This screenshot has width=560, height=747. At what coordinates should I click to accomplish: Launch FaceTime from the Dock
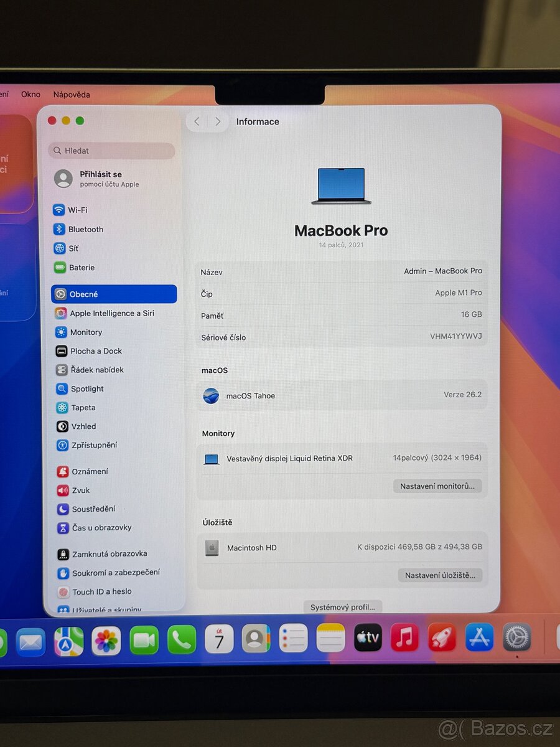pyautogui.click(x=144, y=640)
